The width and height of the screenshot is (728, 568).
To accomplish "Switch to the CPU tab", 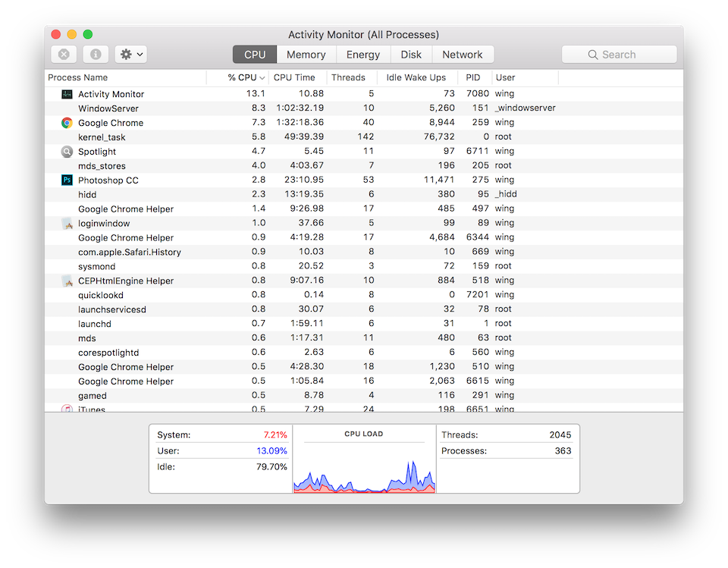I will click(x=255, y=55).
